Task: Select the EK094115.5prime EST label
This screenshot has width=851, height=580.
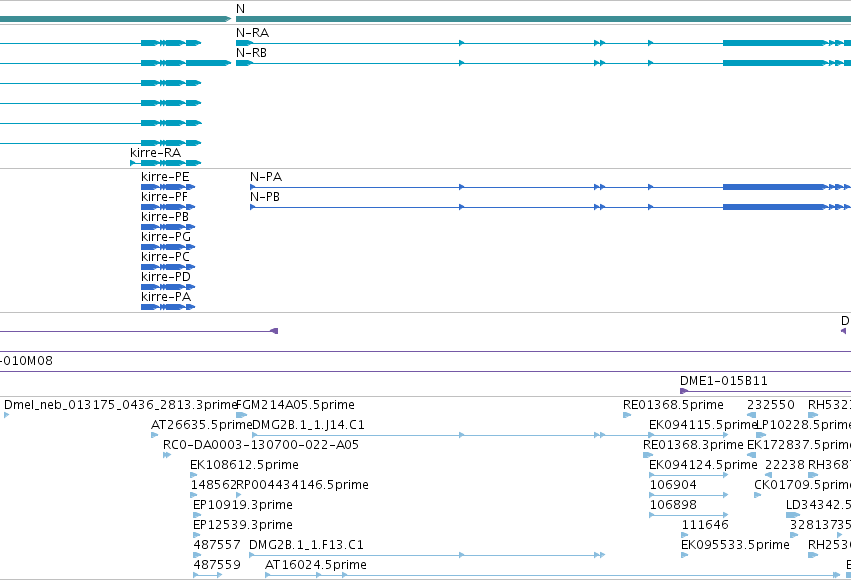Action: click(x=703, y=425)
